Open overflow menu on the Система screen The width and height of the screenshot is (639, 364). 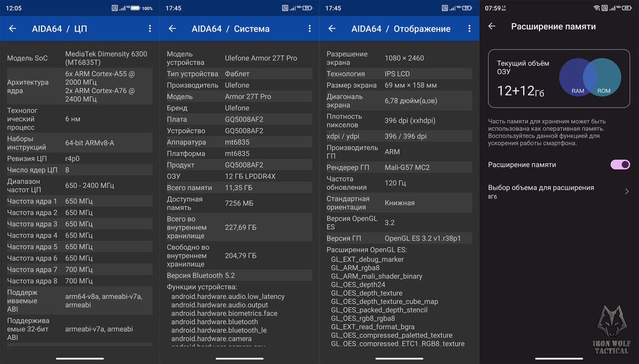pos(309,29)
